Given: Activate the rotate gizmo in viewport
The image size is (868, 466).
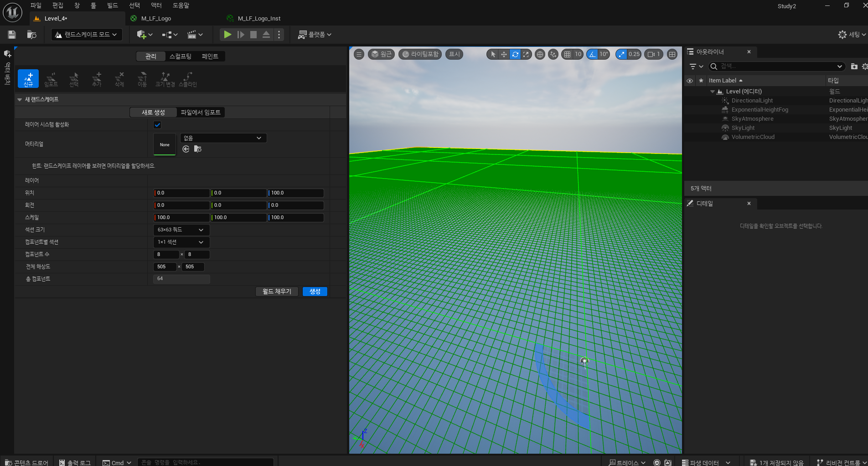Looking at the screenshot, I should point(515,54).
